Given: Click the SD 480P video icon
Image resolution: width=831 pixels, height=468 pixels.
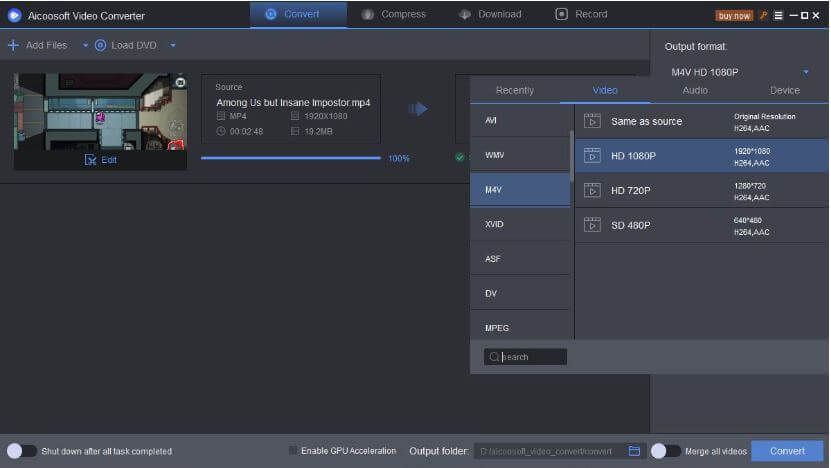Looking at the screenshot, I should point(592,225).
